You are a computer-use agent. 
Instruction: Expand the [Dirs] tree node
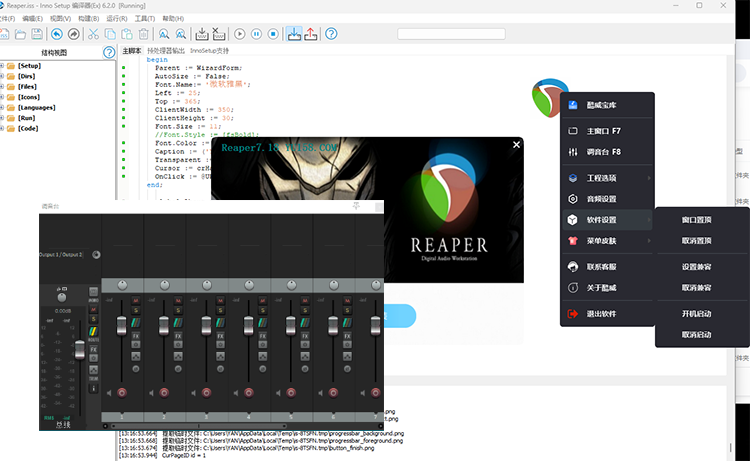[x=2, y=77]
